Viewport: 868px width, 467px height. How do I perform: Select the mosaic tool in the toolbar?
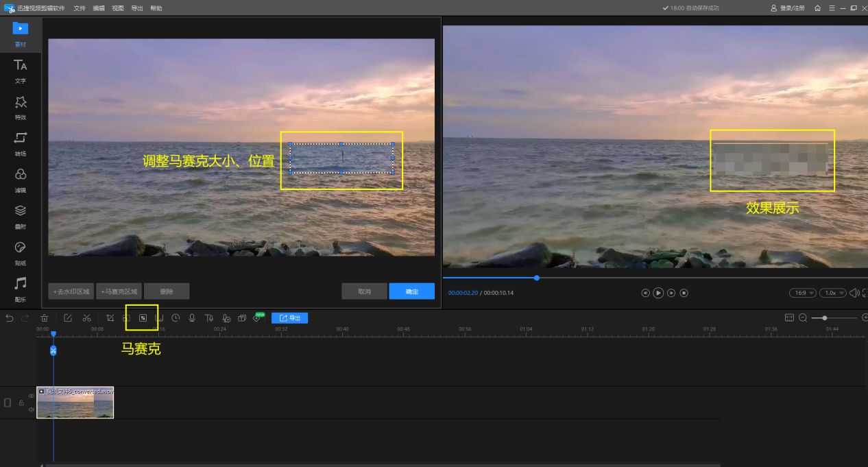[143, 318]
